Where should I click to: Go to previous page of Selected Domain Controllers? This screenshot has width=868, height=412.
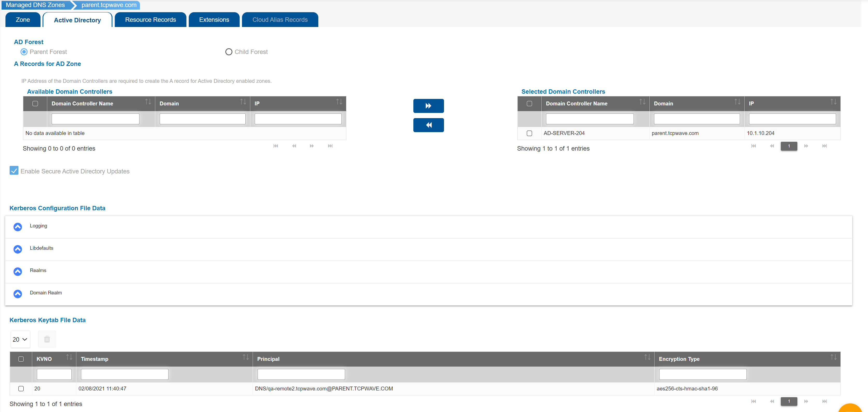[772, 146]
